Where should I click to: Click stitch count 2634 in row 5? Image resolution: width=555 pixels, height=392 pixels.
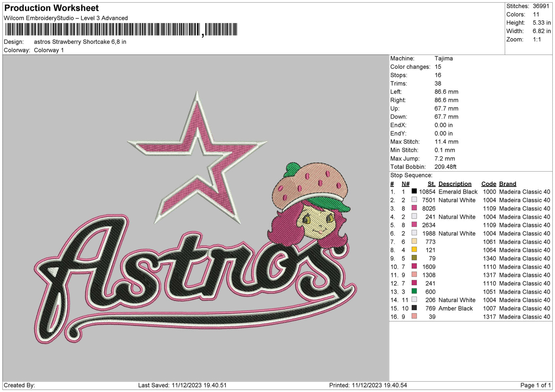429,225
